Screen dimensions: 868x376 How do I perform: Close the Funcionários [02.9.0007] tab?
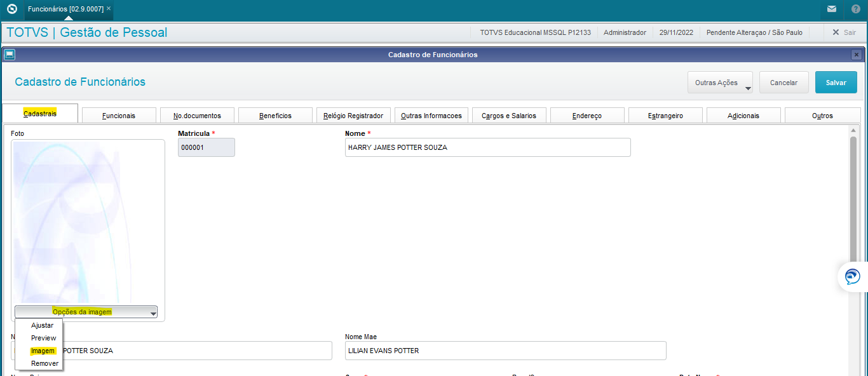point(109,8)
